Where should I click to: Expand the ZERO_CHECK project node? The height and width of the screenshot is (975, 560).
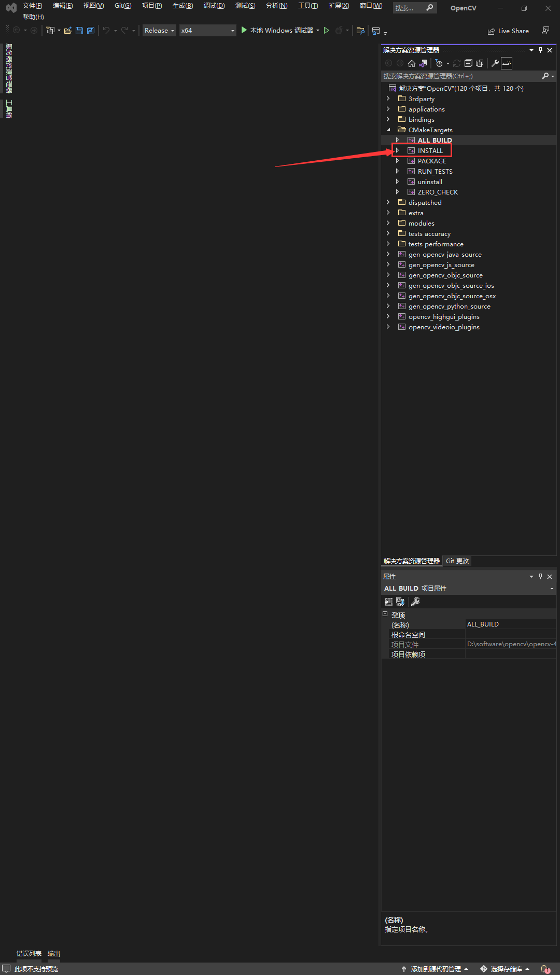coord(397,192)
